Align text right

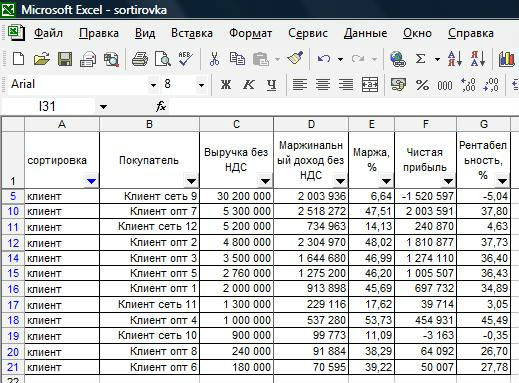346,84
